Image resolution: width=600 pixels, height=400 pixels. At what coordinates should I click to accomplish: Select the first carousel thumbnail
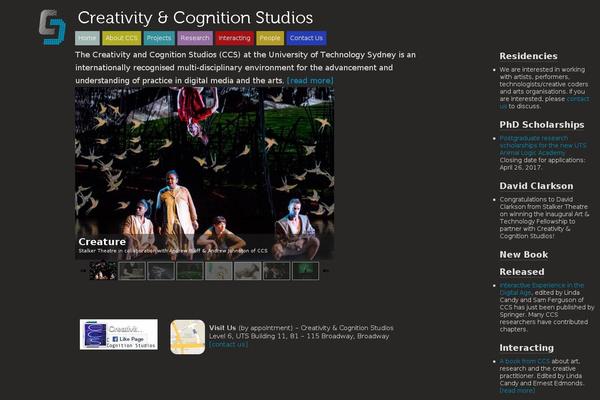click(x=103, y=271)
